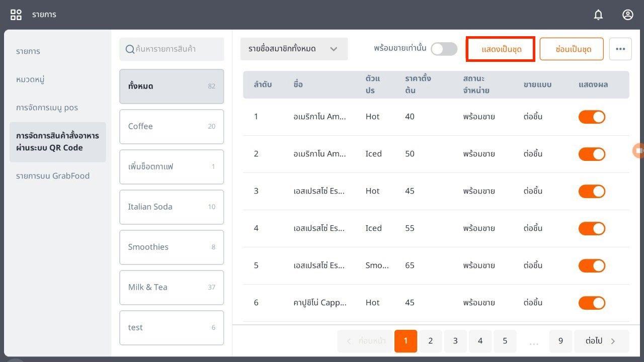The height and width of the screenshot is (362, 644).
Task: Click the orange floating recorder icon
Action: click(638, 150)
